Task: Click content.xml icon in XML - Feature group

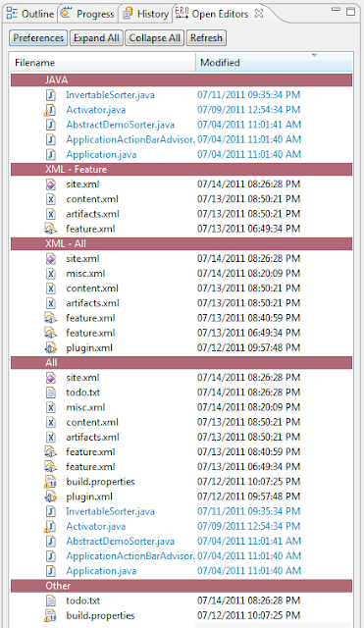Action: [51, 199]
